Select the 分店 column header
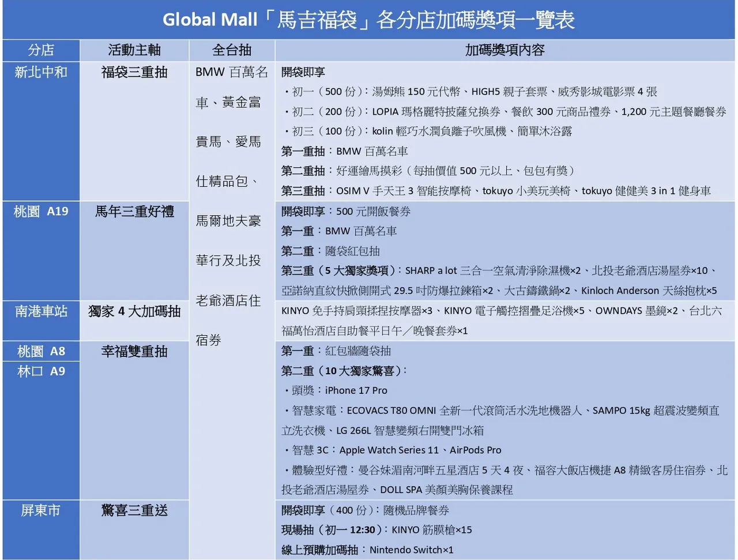738x560 pixels. click(40, 50)
